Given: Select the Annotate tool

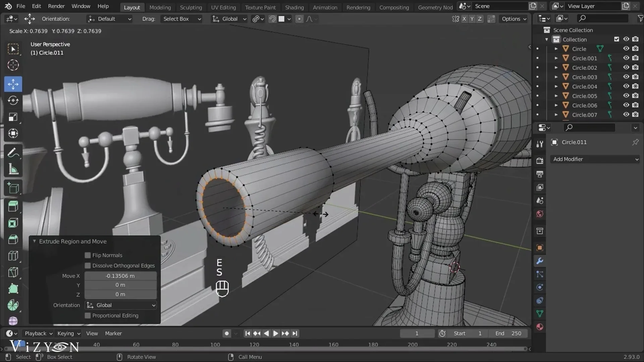Looking at the screenshot, I should 13,153.
